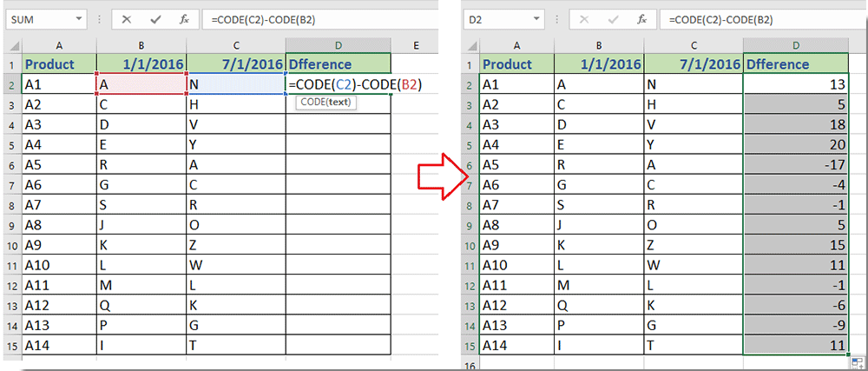Click the Select All corner in left sheet

coord(11,45)
